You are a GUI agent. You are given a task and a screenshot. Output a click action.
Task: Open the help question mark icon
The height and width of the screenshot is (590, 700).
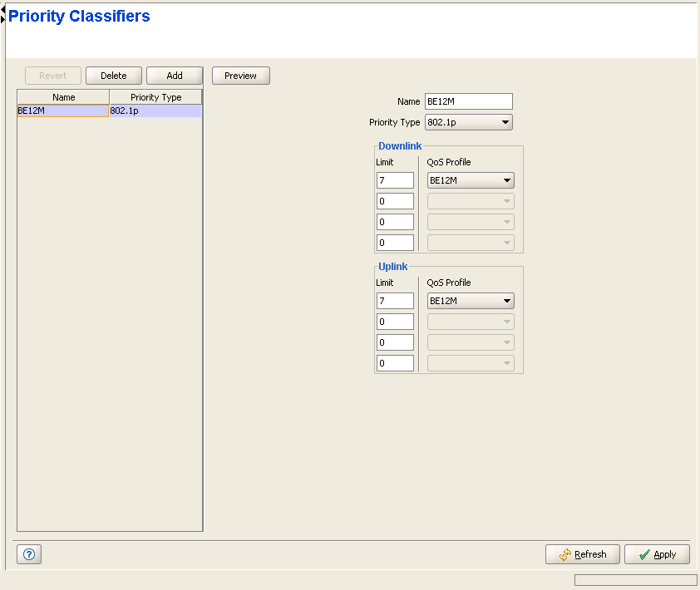29,554
